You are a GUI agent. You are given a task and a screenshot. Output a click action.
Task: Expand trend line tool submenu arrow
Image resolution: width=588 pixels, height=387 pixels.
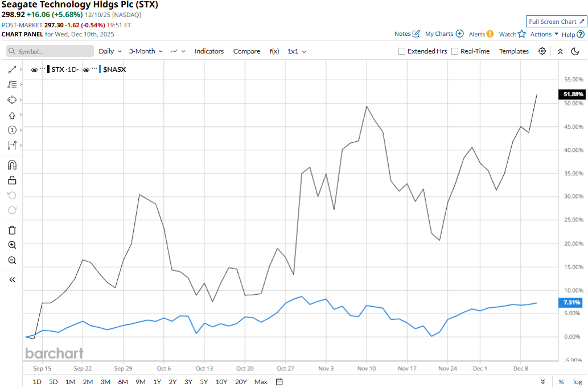pyautogui.click(x=20, y=69)
